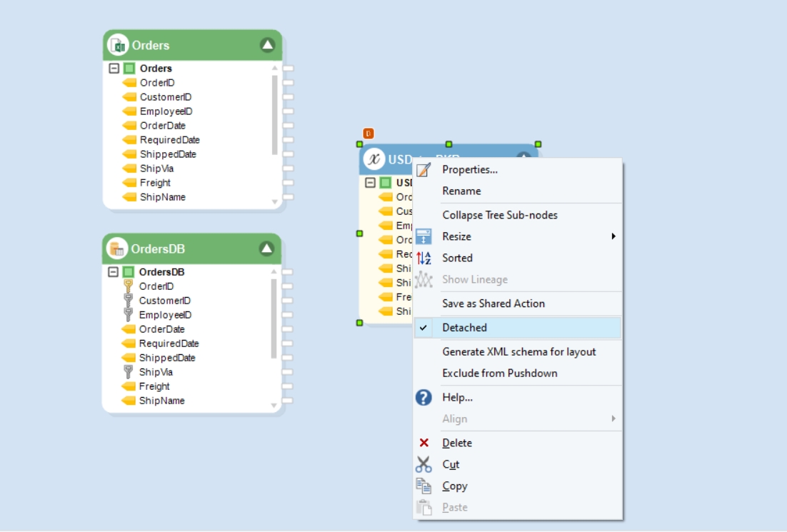Screen dimensions: 787x532
Task: Click Generate XML schema for layout
Action: (518, 352)
